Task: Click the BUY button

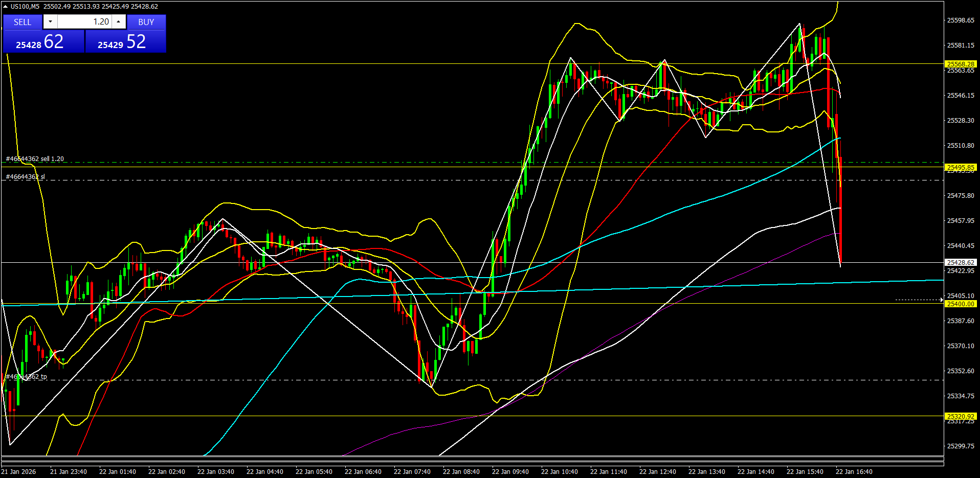Action: pyautogui.click(x=146, y=22)
